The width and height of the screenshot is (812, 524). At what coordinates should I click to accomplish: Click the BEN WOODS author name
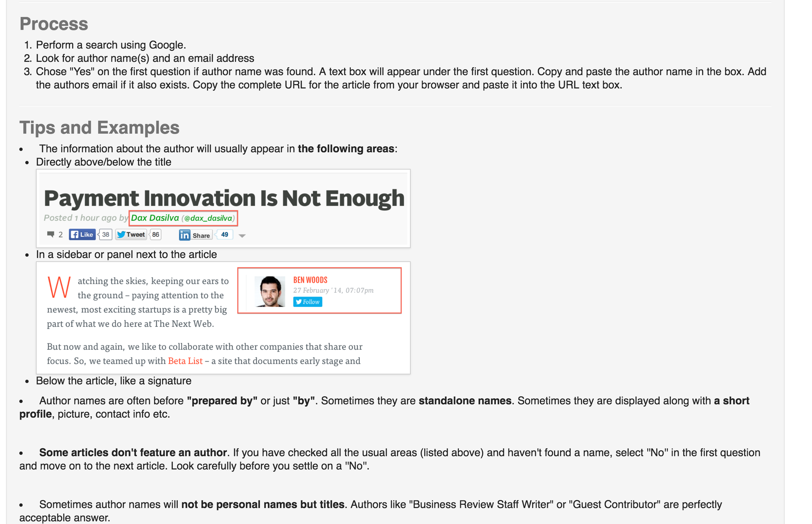coord(310,280)
